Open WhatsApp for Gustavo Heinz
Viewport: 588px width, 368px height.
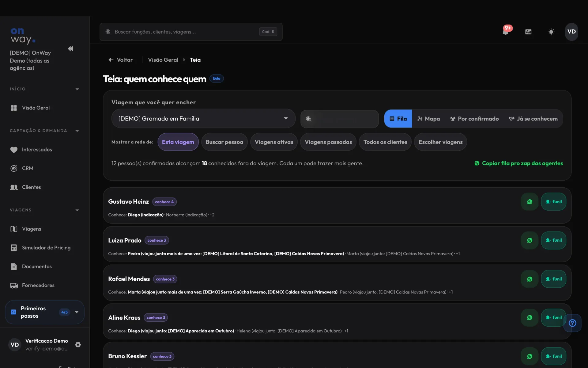coord(530,202)
